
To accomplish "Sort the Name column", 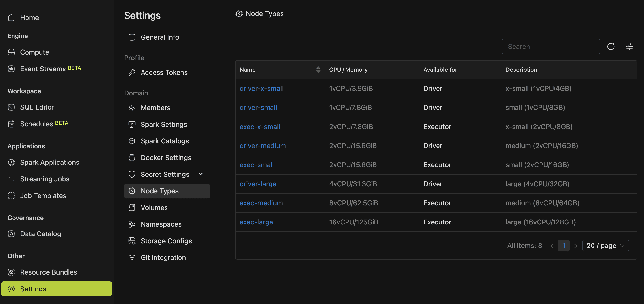I will [x=318, y=70].
